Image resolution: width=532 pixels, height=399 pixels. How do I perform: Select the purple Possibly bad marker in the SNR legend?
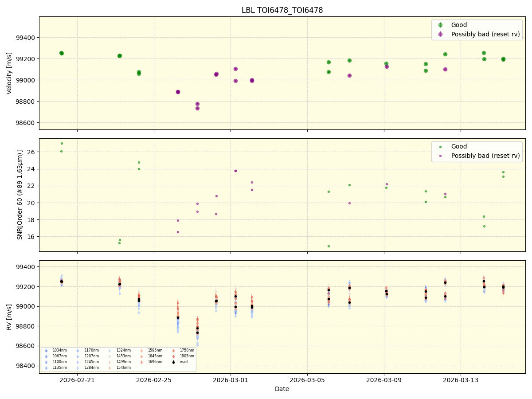click(441, 156)
